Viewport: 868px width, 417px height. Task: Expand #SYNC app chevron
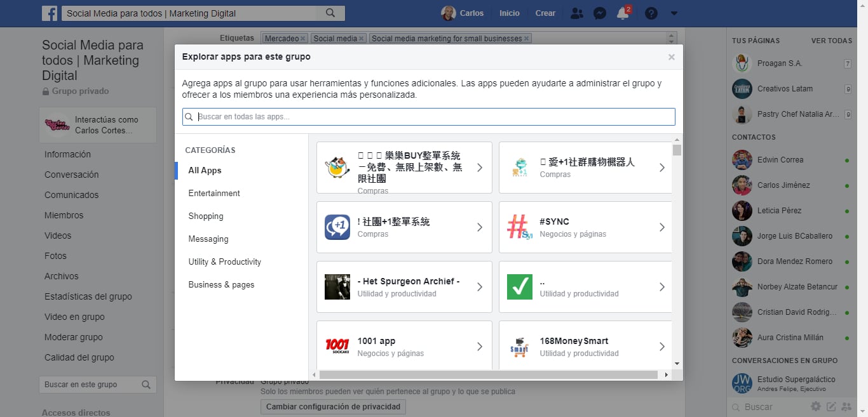(x=661, y=227)
